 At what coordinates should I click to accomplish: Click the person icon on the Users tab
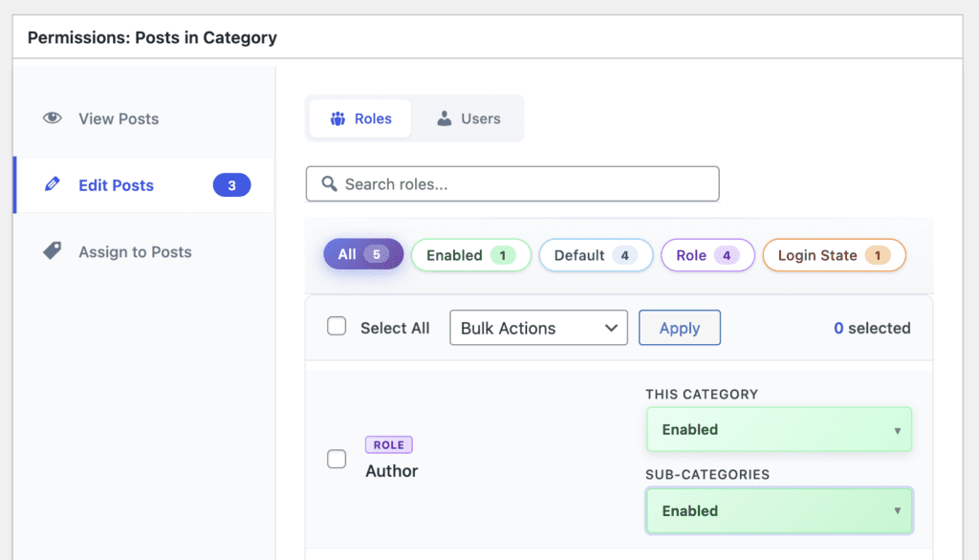443,118
